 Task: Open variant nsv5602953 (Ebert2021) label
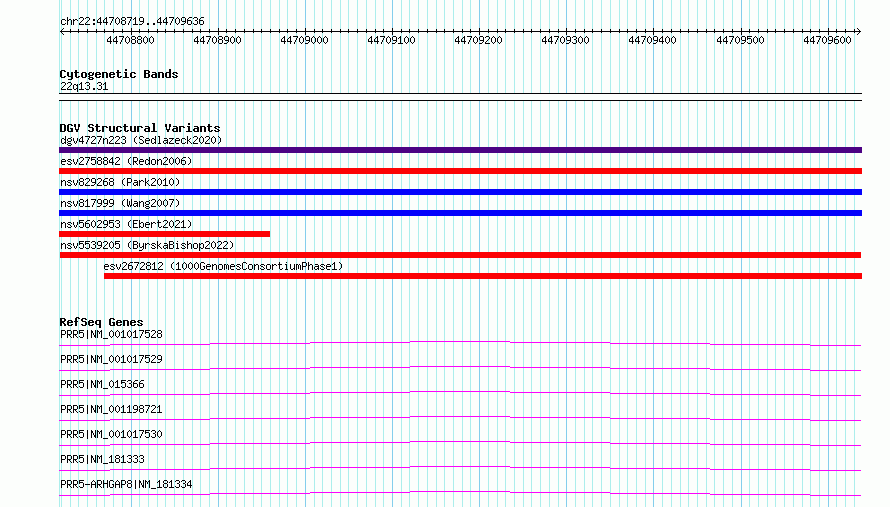point(126,224)
